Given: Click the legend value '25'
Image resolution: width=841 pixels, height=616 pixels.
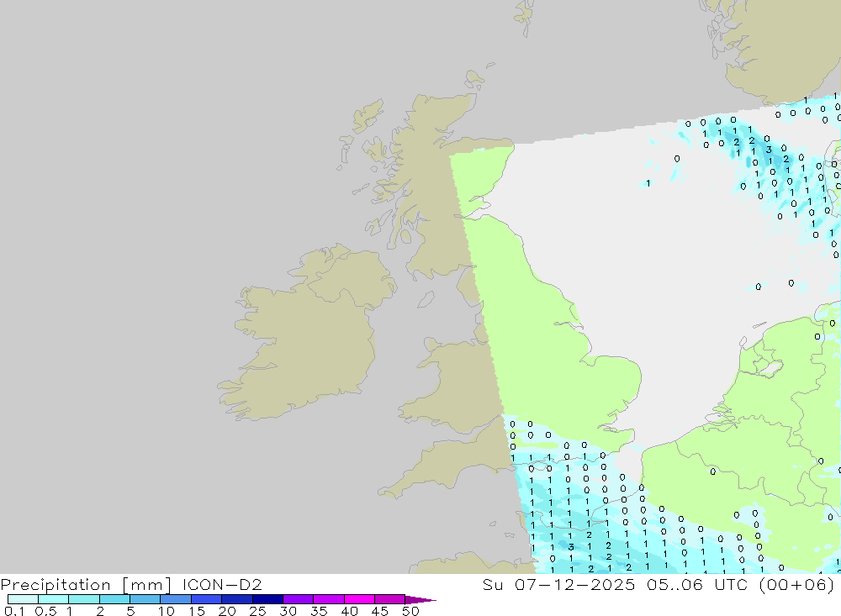Looking at the screenshot, I should [257, 611].
